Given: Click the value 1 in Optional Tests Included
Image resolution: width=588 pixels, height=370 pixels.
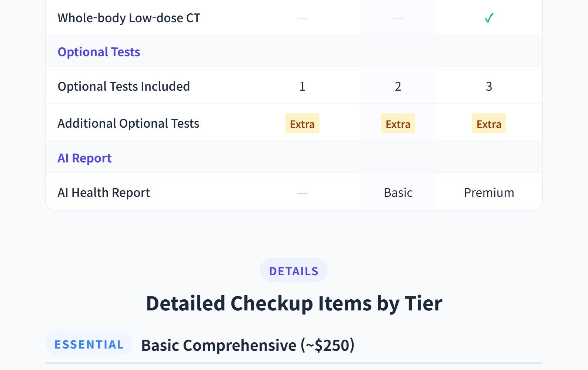Looking at the screenshot, I should coord(302,87).
